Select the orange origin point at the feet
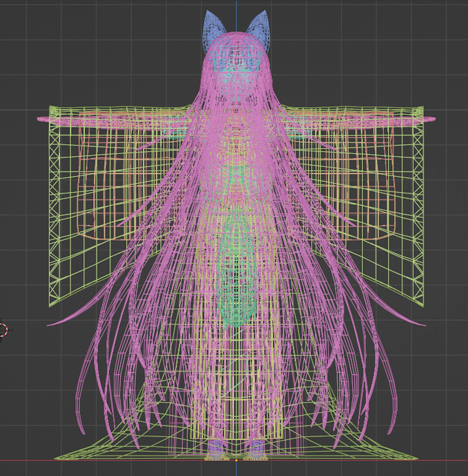This screenshot has width=468, height=476. [236, 460]
